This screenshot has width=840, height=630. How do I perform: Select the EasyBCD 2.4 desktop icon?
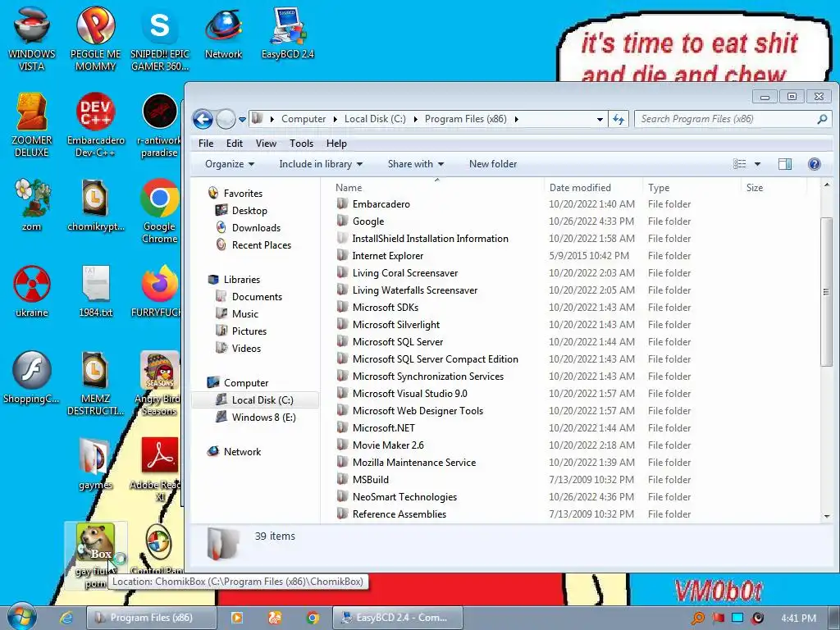288,33
